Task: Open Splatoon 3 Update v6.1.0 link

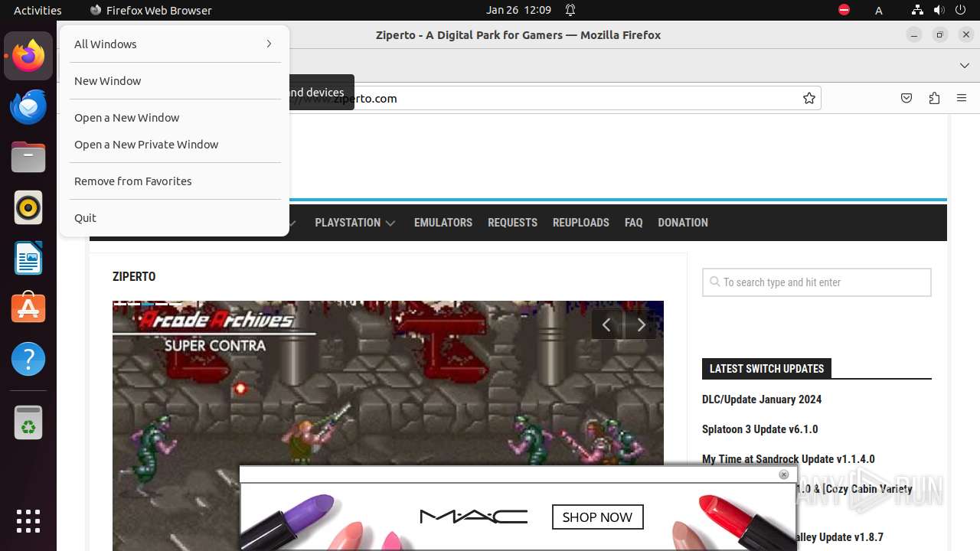Action: tap(759, 429)
